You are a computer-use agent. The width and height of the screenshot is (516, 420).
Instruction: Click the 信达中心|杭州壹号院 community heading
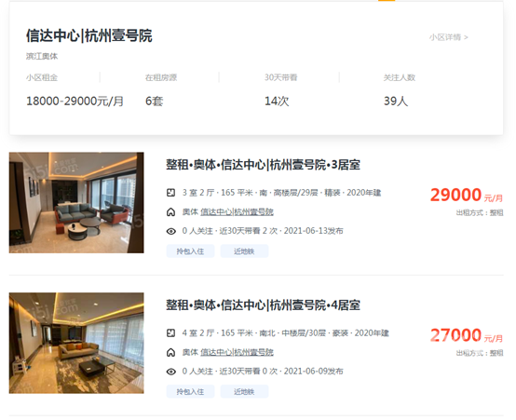89,35
